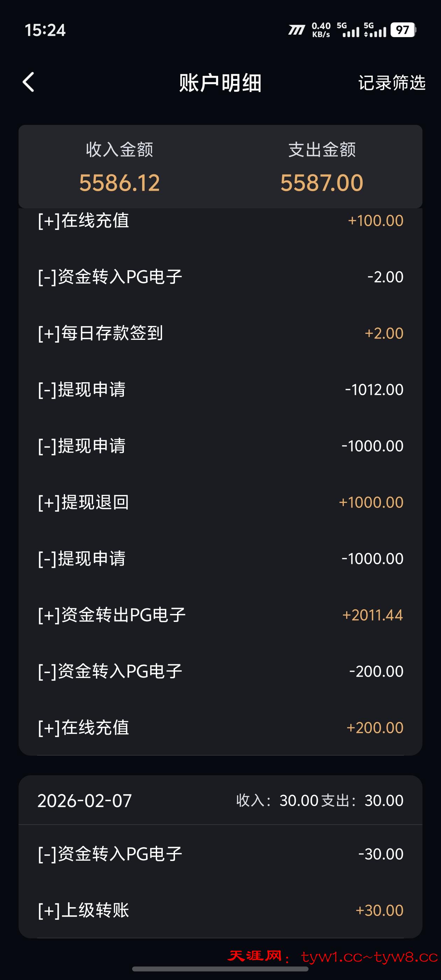Open the 资金转出PG电子 +2011.44 entry
The height and width of the screenshot is (980, 441).
220,615
